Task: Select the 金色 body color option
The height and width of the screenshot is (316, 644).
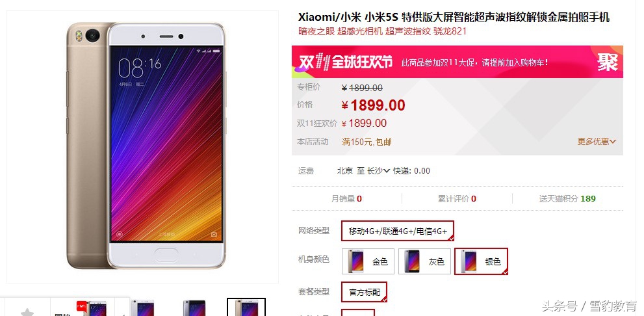Action: pyautogui.click(x=368, y=261)
